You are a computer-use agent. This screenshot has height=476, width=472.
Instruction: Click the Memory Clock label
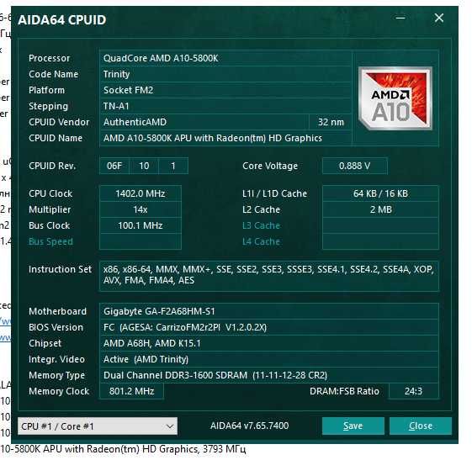click(x=59, y=391)
